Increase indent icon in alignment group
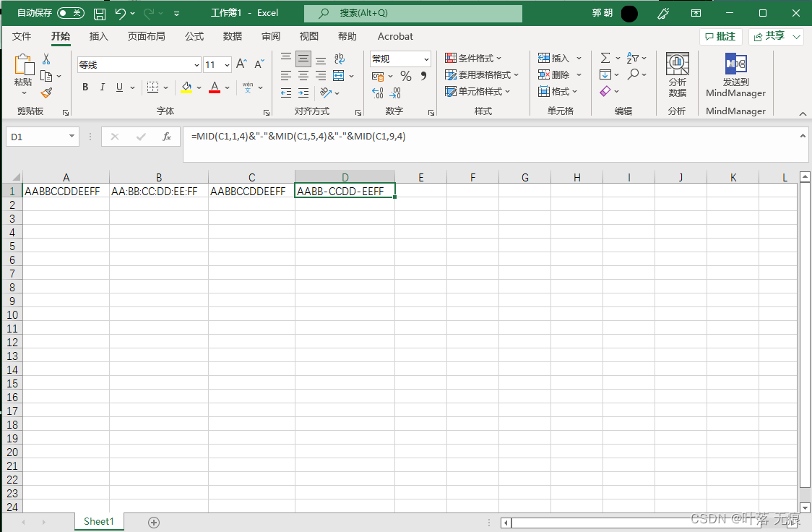 coord(303,93)
